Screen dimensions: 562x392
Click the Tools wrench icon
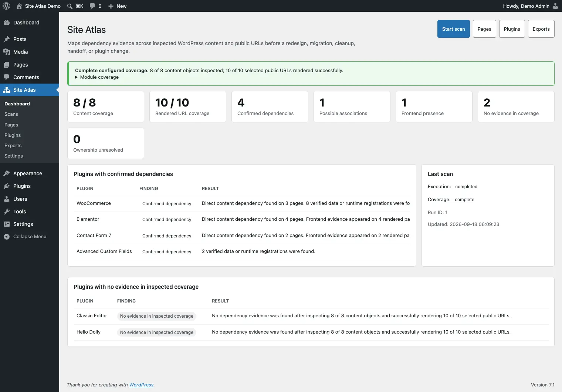coord(7,212)
